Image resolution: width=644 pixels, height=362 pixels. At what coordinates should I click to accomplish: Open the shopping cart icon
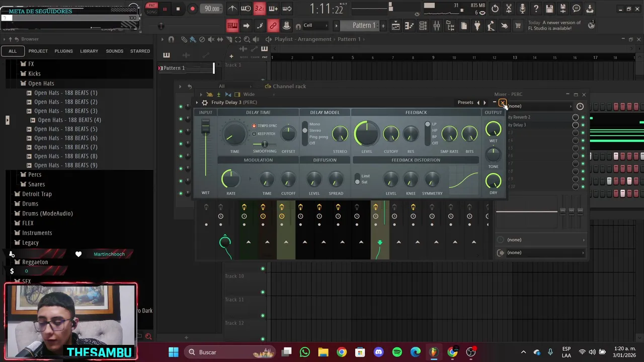pos(518,26)
